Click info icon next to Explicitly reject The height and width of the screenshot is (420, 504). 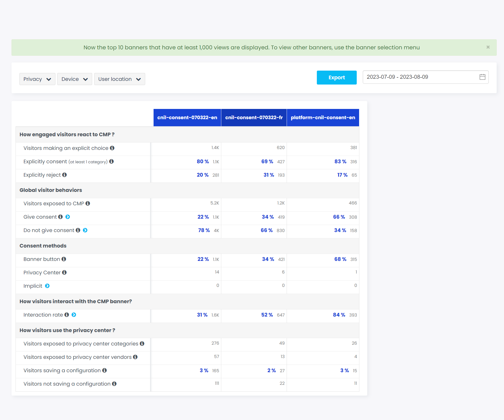(x=64, y=175)
